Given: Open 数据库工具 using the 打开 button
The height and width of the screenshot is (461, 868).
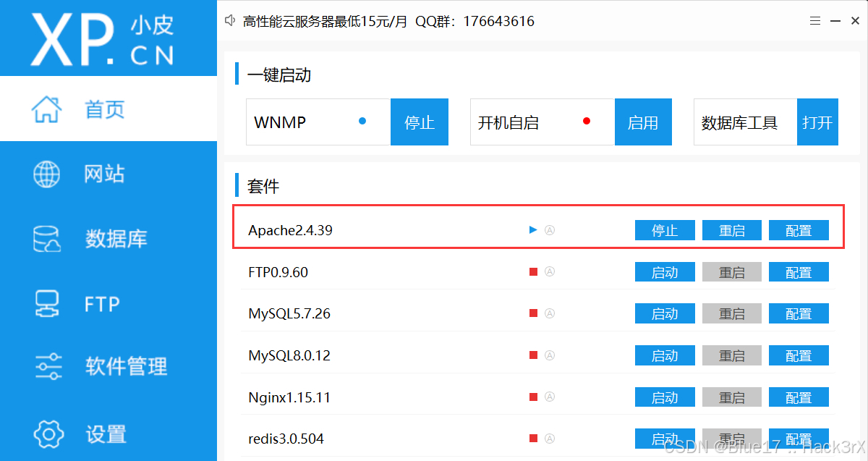Looking at the screenshot, I should tap(817, 122).
